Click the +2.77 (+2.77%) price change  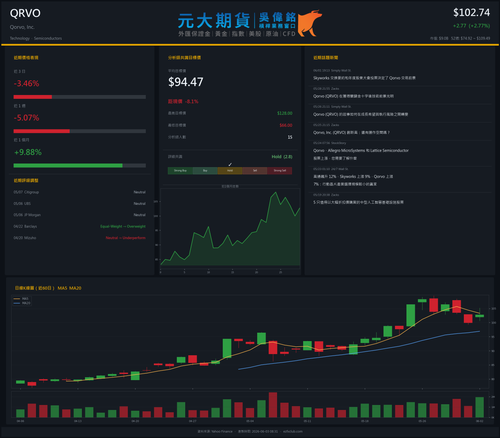coord(471,26)
